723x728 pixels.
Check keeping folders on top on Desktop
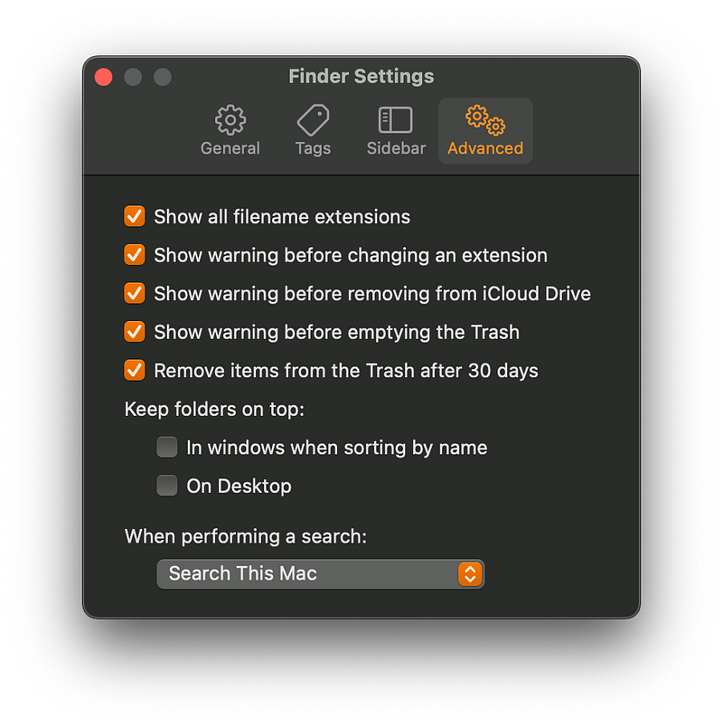(x=166, y=486)
